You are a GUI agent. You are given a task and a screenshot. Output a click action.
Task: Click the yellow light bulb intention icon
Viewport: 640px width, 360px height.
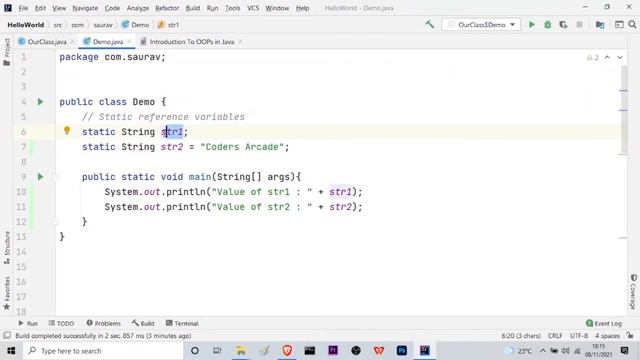[67, 131]
